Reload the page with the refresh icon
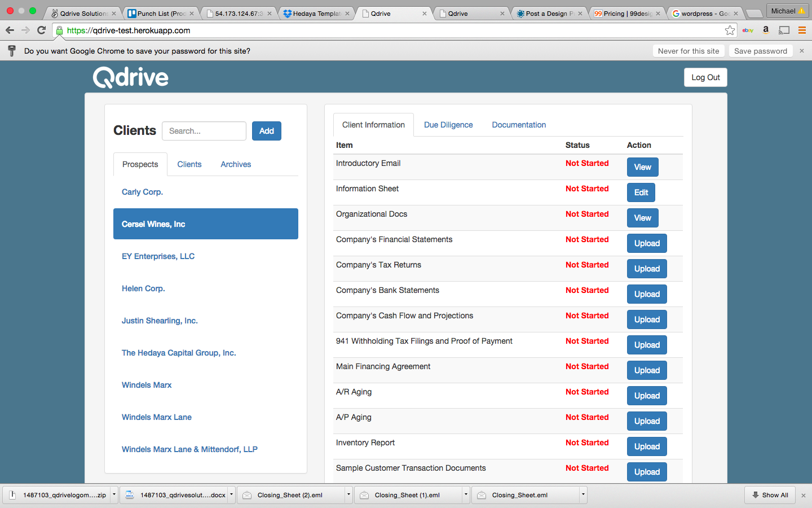This screenshot has width=812, height=508. coord(41,30)
